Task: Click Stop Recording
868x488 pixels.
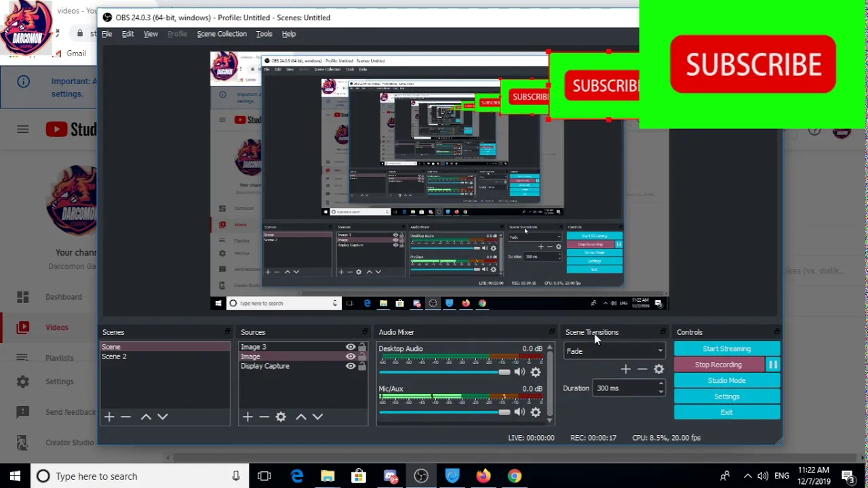Action: coord(718,365)
